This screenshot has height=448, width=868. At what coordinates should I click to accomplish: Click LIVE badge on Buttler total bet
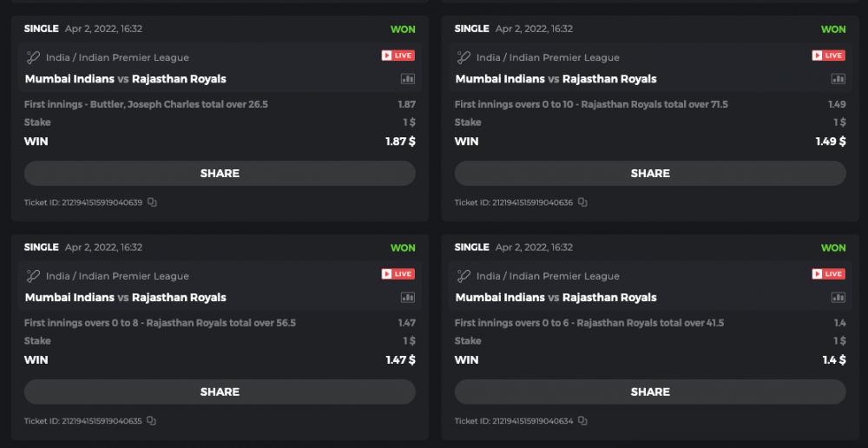click(398, 56)
